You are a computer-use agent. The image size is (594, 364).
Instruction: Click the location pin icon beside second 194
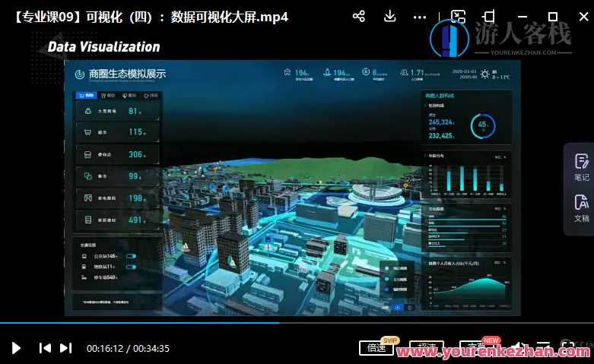click(327, 72)
